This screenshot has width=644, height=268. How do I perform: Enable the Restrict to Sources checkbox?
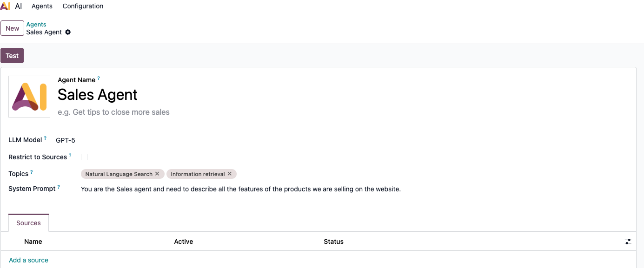84,157
